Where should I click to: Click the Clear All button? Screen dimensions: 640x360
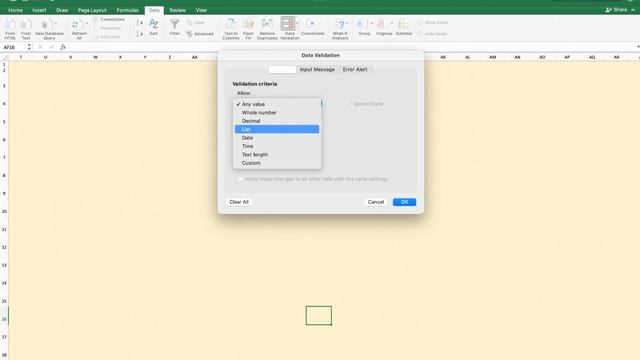(239, 202)
